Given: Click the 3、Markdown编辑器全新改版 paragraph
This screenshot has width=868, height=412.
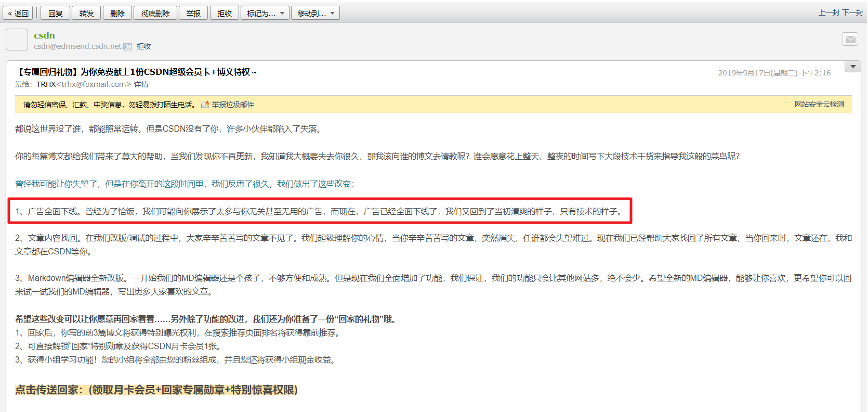Looking at the screenshot, I should point(433,285).
